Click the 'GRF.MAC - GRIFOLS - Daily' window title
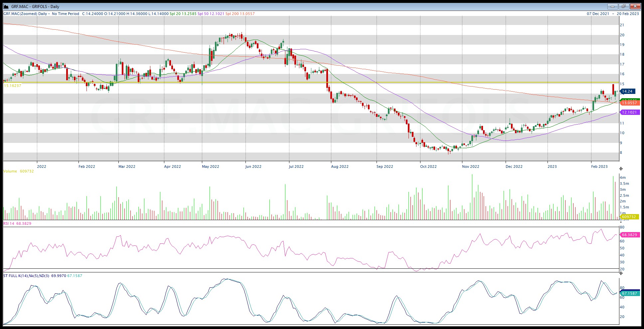 pos(35,6)
